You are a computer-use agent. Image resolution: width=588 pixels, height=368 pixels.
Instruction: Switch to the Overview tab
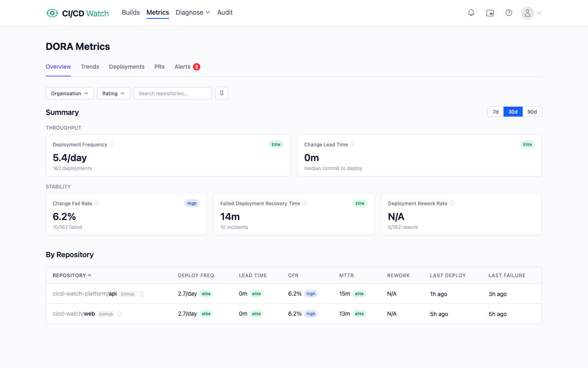(58, 67)
